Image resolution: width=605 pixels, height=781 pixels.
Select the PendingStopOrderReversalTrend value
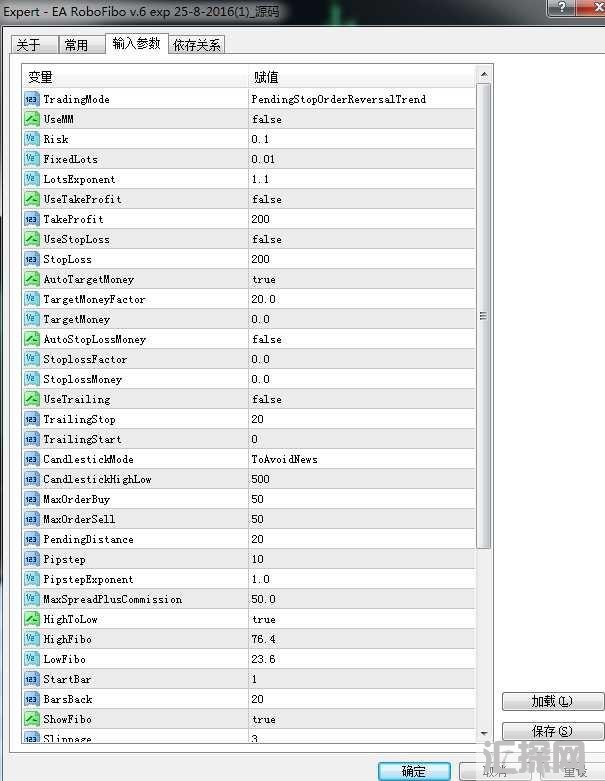pyautogui.click(x=339, y=99)
